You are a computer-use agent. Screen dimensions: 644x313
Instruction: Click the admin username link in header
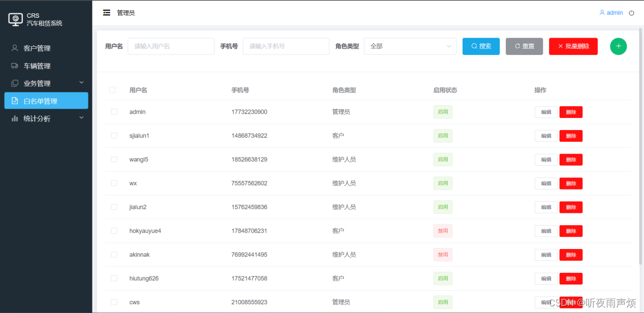(x=615, y=13)
